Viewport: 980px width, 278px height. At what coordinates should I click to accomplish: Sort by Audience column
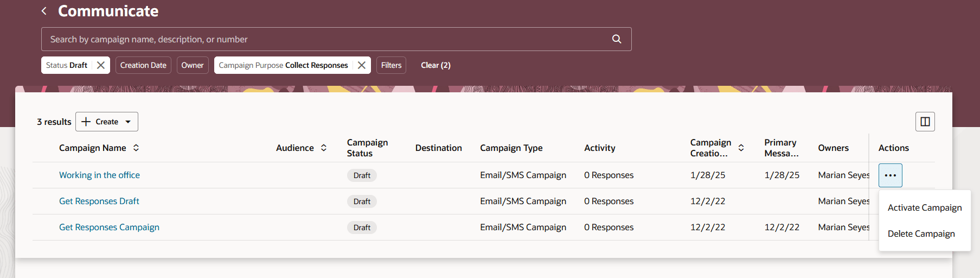tap(324, 148)
